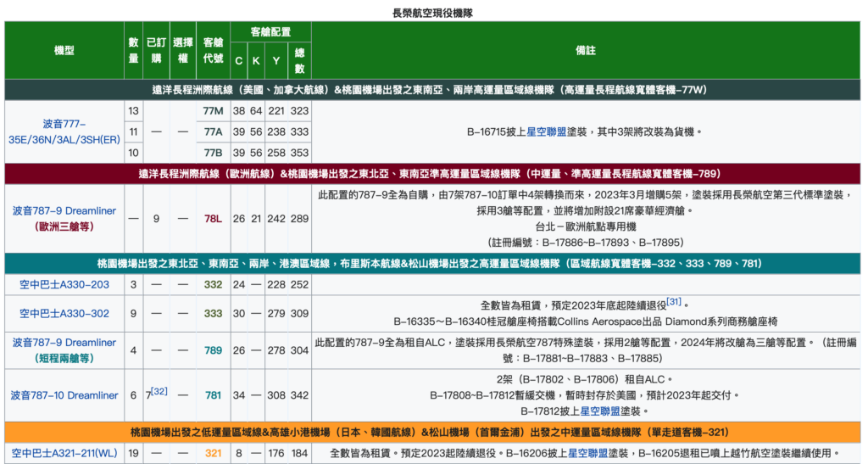Click the dark red 遠洋長程洲際航線（歐洲航線） section banner

432,174
